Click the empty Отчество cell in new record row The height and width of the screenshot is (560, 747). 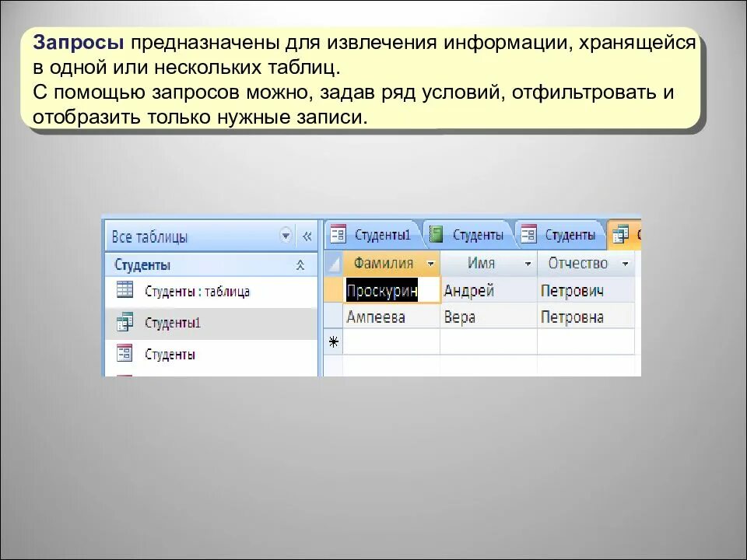point(586,342)
